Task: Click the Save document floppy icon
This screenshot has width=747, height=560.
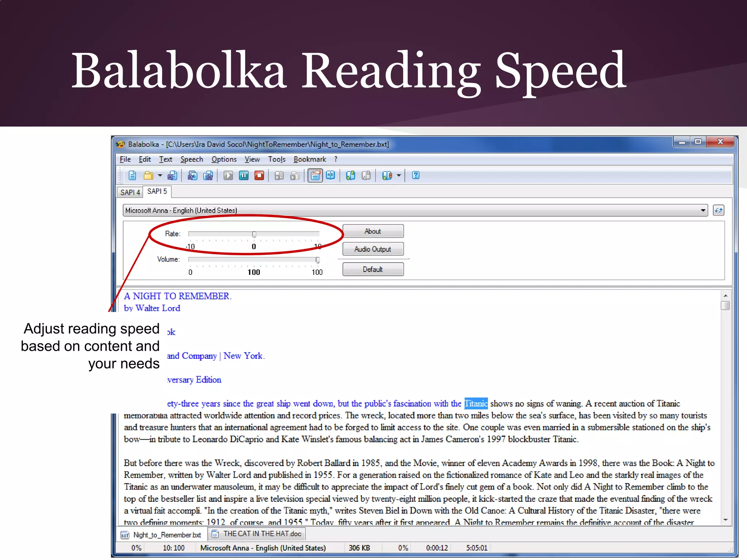Action: [173, 176]
